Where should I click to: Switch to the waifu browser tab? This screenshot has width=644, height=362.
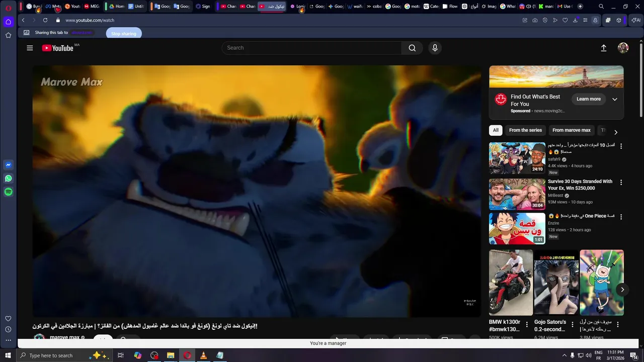[355, 7]
